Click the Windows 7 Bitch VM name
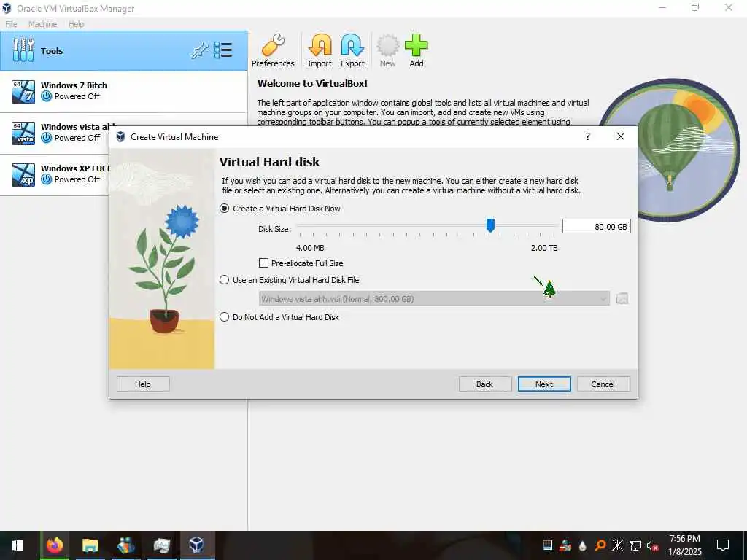The image size is (747, 560). tap(74, 85)
